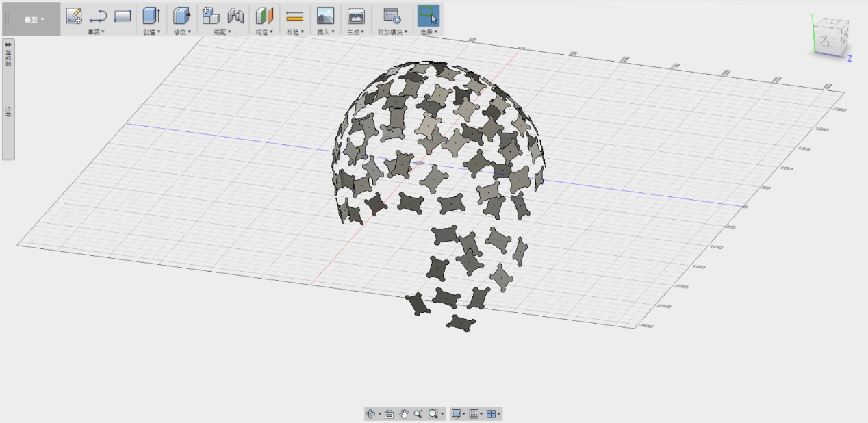Click the Create Sketch icon
868x423 pixels.
tap(74, 14)
